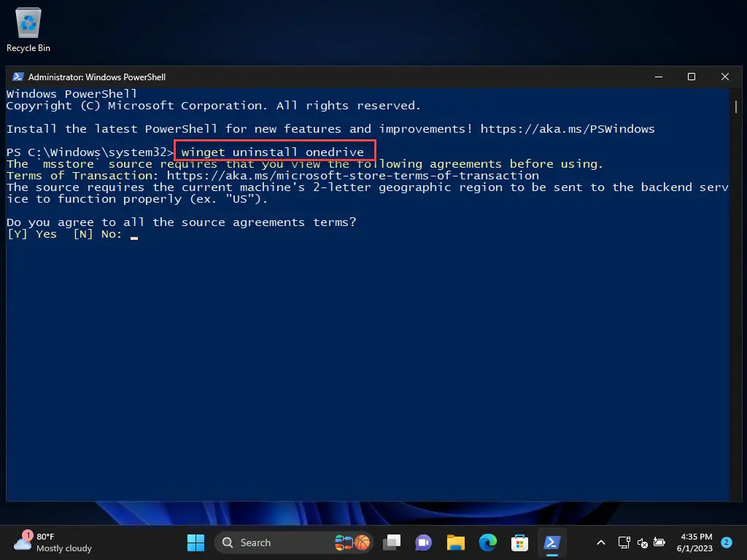
Task: Open the Windows Start menu
Action: tap(196, 542)
